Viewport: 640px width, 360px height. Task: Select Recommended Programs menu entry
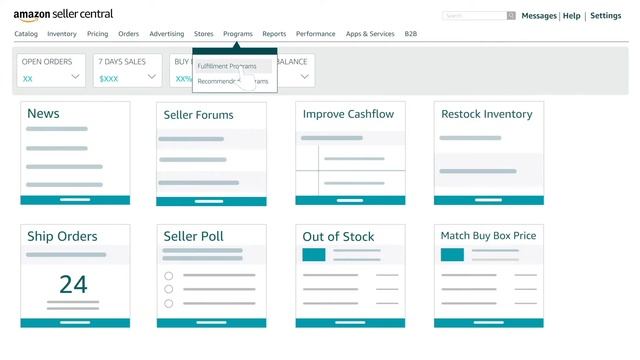tap(233, 81)
